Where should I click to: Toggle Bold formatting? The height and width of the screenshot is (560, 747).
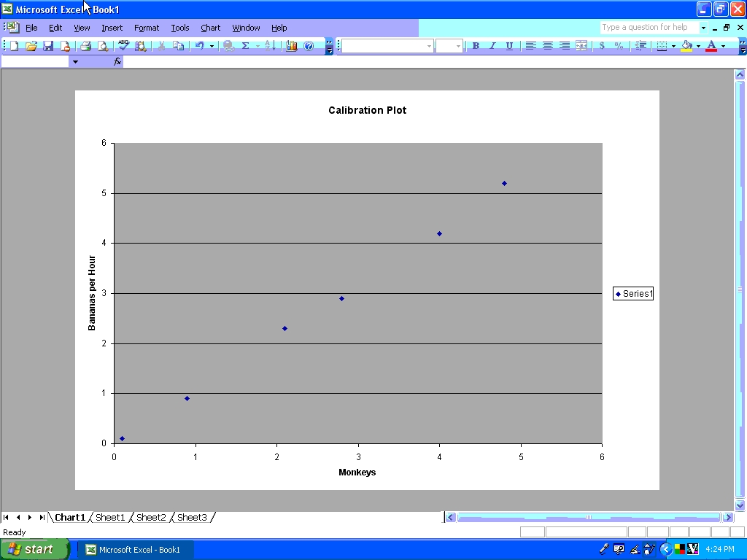pyautogui.click(x=476, y=45)
